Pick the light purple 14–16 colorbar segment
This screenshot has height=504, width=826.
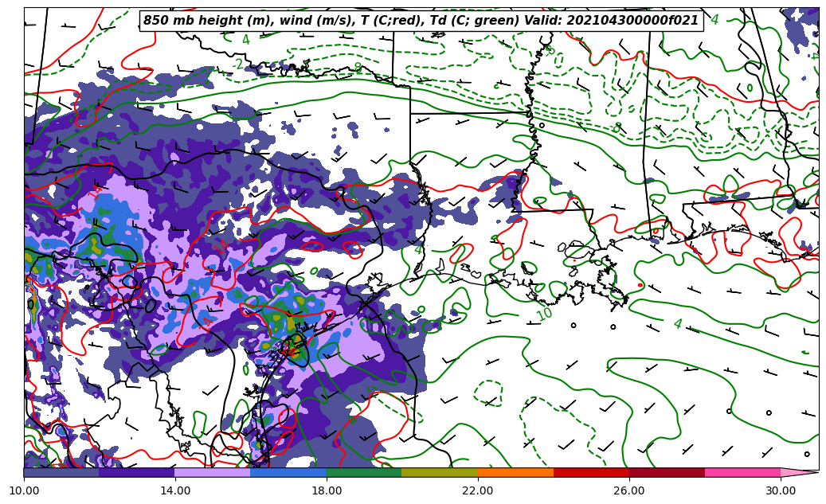click(213, 472)
